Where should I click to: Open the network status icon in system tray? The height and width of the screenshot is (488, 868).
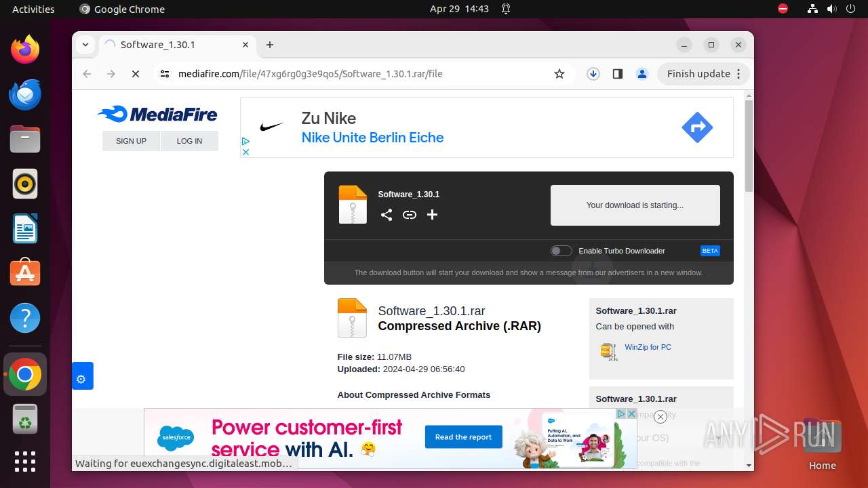click(812, 9)
